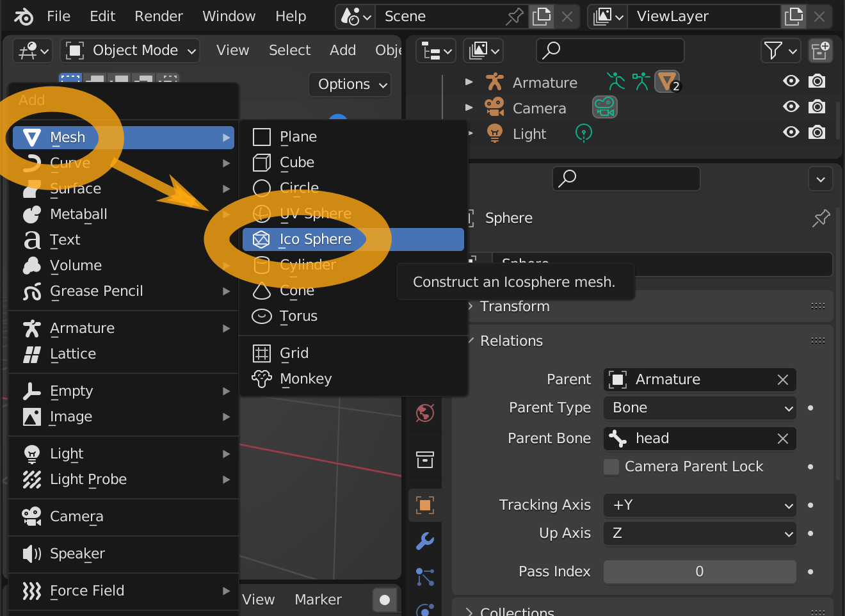Open the Parent Type dropdown set to Bone
The height and width of the screenshot is (616, 845).
click(700, 408)
